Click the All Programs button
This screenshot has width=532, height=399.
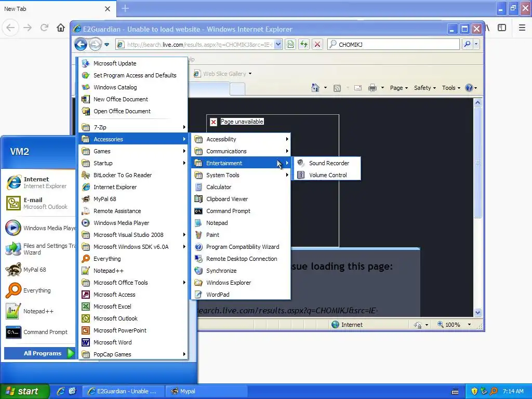(39, 353)
